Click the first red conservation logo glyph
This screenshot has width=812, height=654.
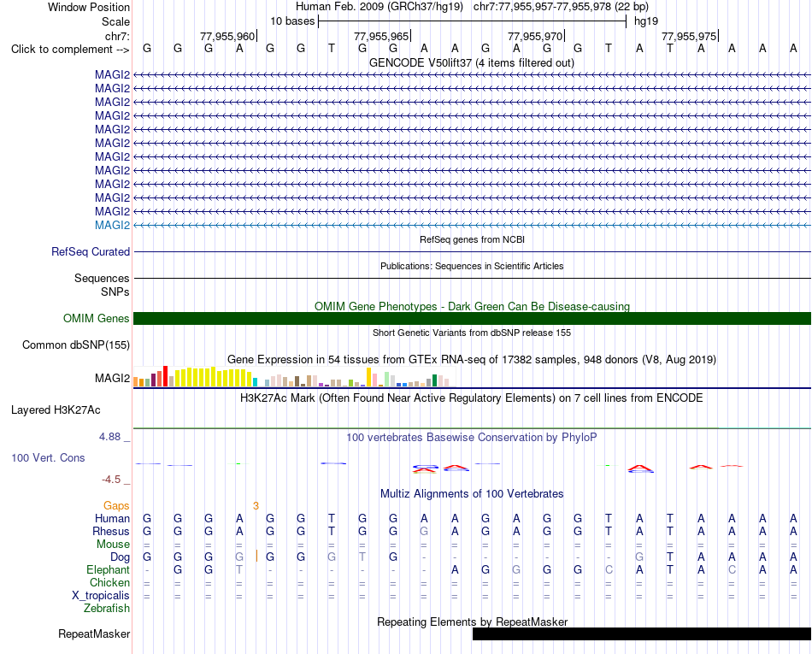click(425, 469)
